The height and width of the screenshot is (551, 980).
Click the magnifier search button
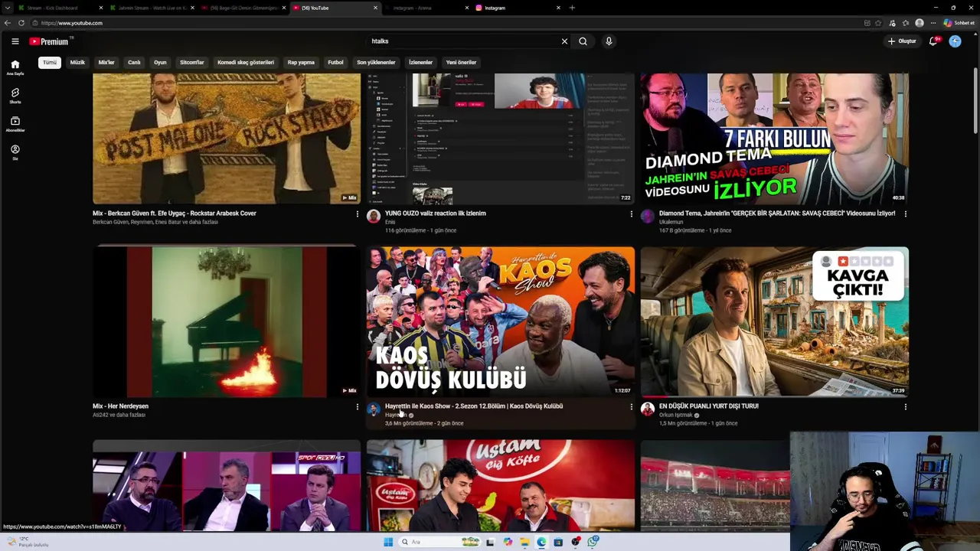583,41
